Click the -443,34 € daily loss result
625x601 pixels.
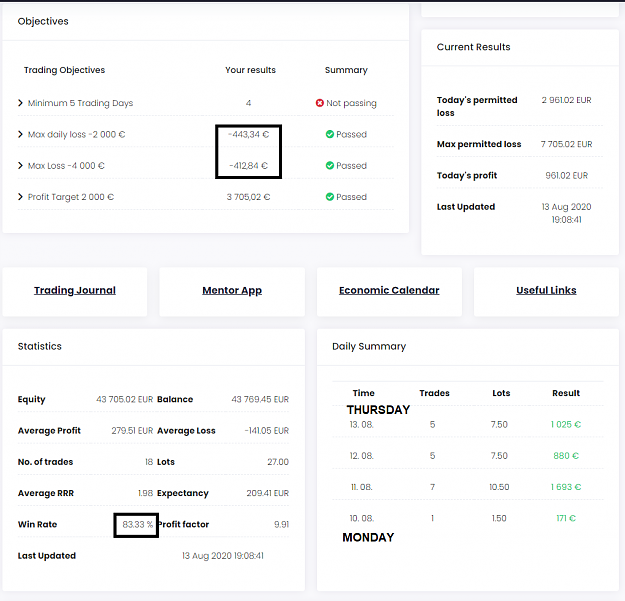(248, 134)
